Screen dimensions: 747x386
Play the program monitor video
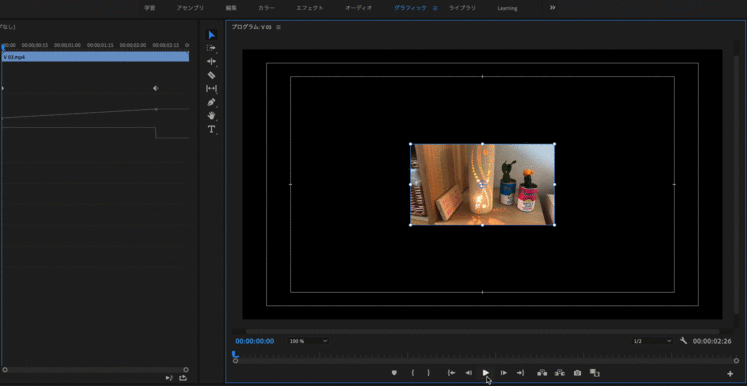click(485, 373)
